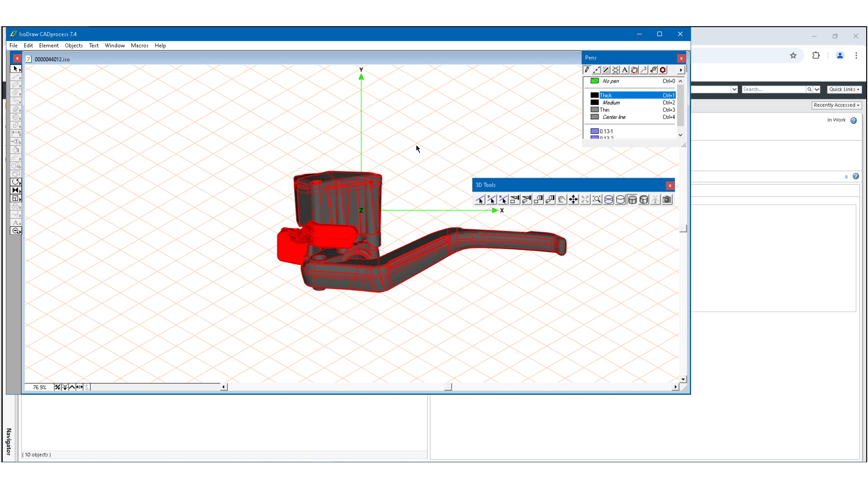This screenshot has width=868, height=488.
Task: Open the Objects menu
Action: (x=74, y=46)
